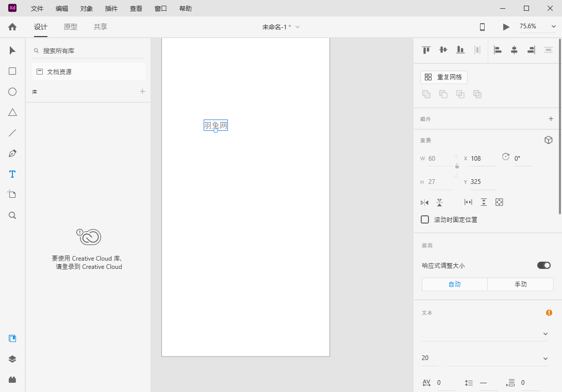This screenshot has height=392, width=562.
Task: Click the 重复网格 button
Action: coord(444,77)
